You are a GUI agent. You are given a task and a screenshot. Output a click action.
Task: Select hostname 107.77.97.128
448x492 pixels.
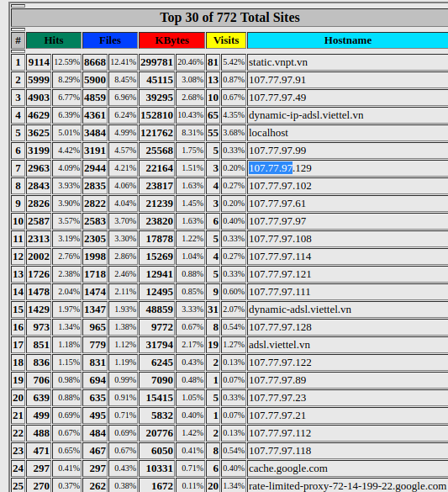tap(280, 327)
